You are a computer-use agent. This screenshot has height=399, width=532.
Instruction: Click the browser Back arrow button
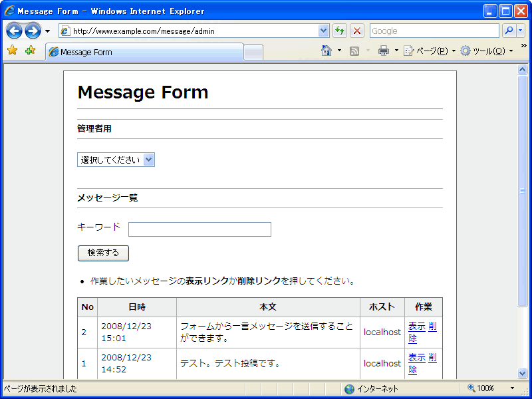(14, 31)
